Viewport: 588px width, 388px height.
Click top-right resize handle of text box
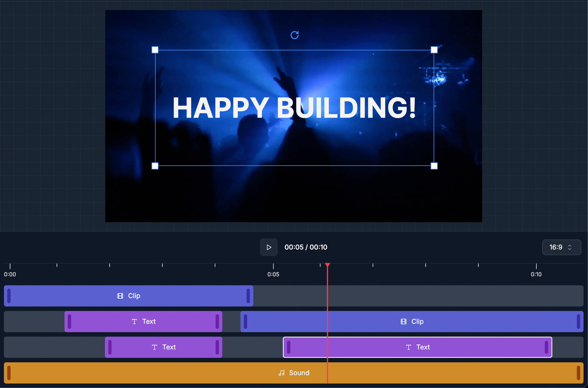[434, 50]
